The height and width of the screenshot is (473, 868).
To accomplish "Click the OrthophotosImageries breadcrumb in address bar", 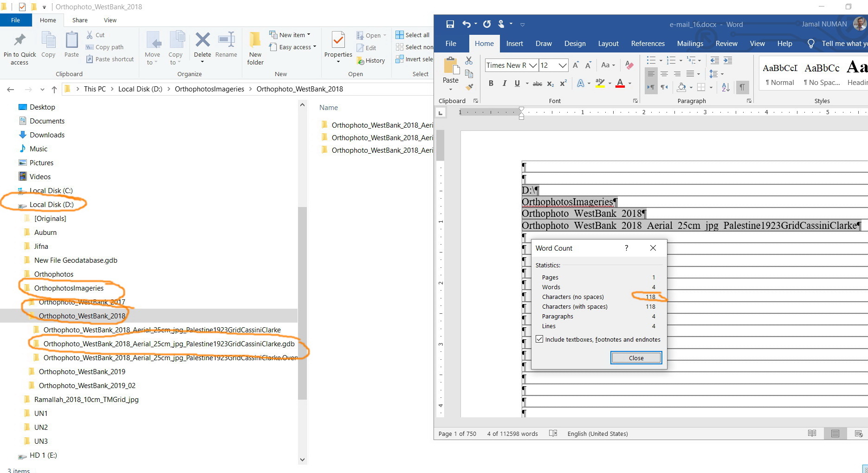I will [x=209, y=89].
